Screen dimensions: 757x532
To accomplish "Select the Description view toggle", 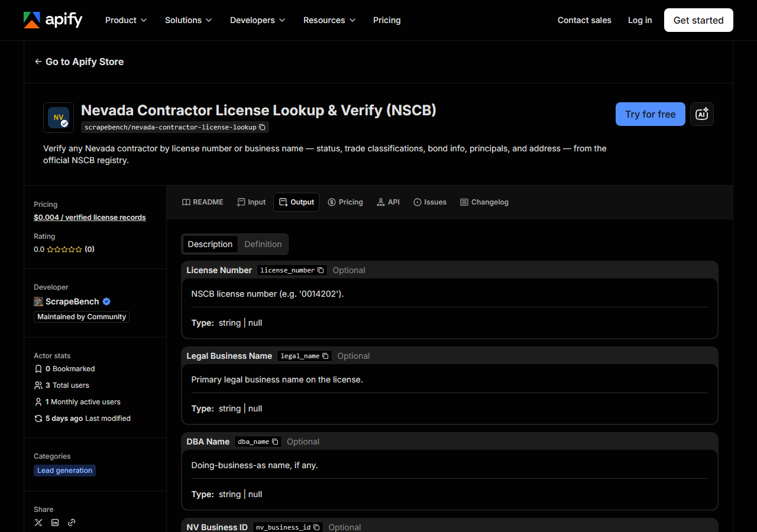I will pyautogui.click(x=210, y=244).
